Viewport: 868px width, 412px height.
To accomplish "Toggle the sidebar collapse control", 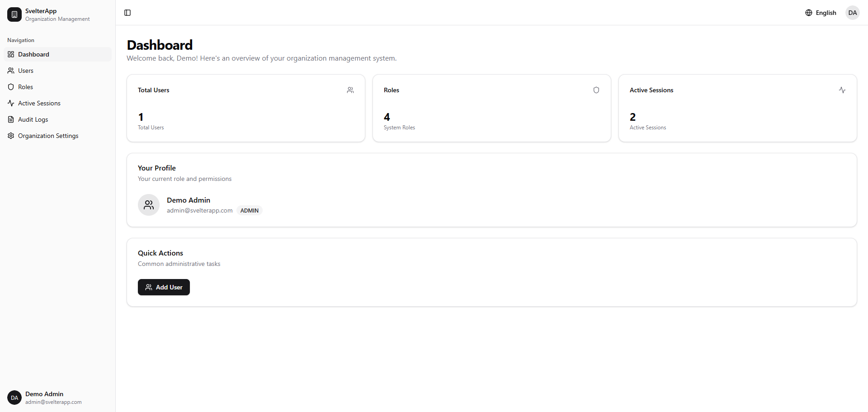I will [x=127, y=13].
